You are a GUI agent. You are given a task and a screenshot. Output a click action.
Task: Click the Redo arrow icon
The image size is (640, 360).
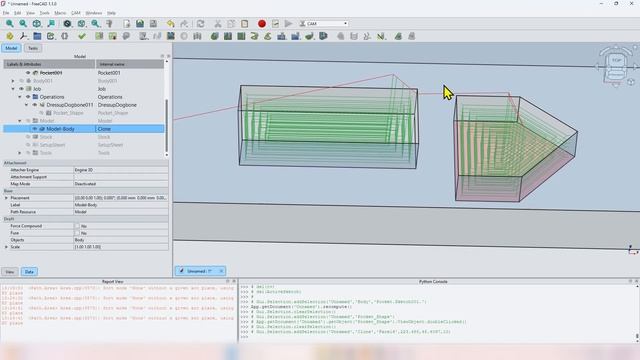(184, 24)
